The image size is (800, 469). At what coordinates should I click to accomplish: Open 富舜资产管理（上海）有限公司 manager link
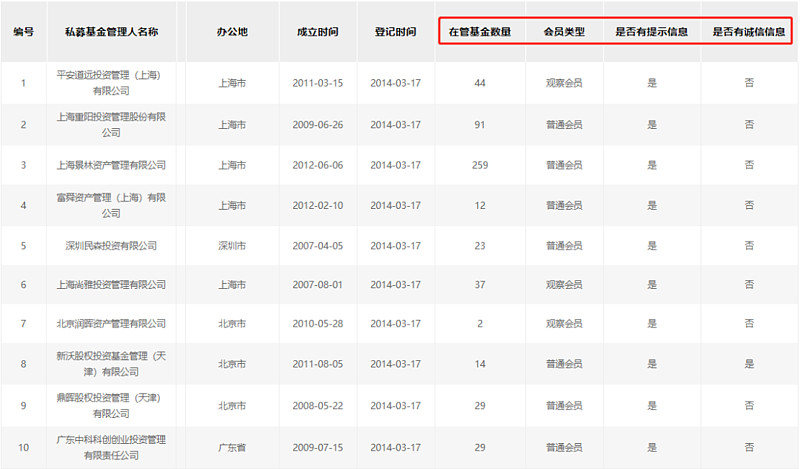pos(111,205)
